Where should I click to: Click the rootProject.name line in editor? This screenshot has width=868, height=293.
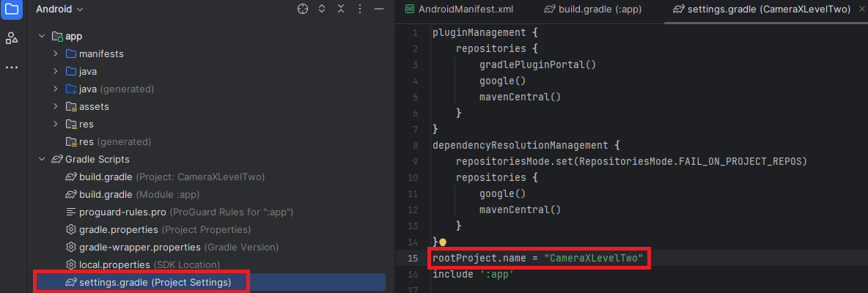(537, 259)
